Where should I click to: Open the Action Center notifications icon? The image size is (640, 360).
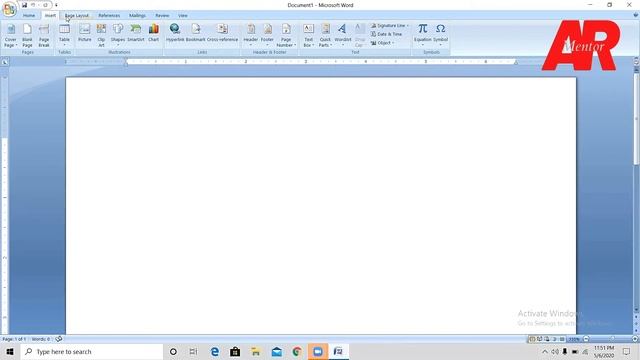pyautogui.click(x=627, y=351)
